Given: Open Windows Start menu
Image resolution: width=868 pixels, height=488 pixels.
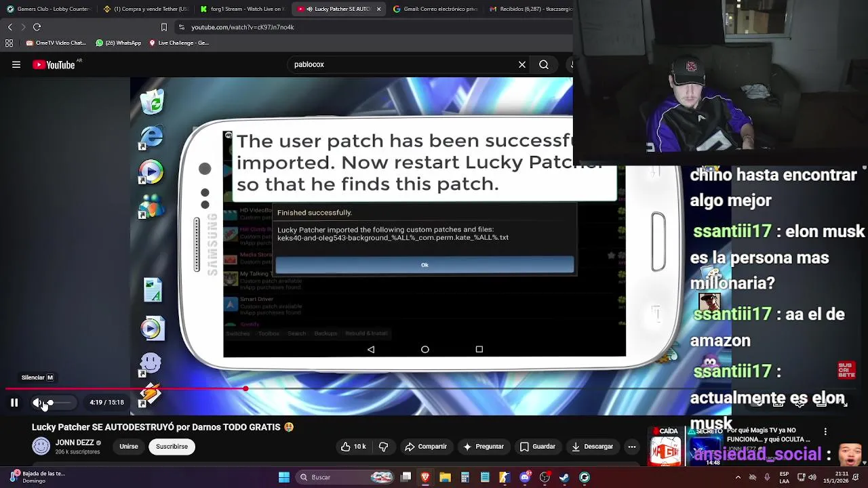Looking at the screenshot, I should 284,477.
